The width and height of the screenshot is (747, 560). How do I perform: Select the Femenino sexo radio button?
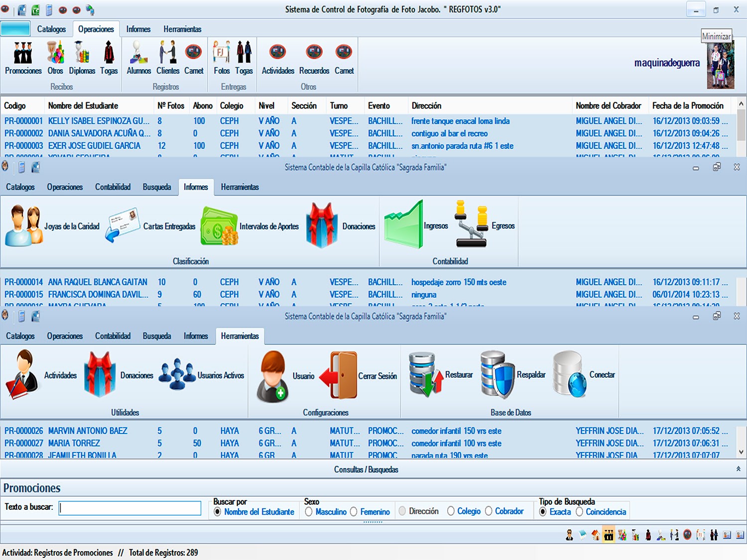pyautogui.click(x=355, y=511)
